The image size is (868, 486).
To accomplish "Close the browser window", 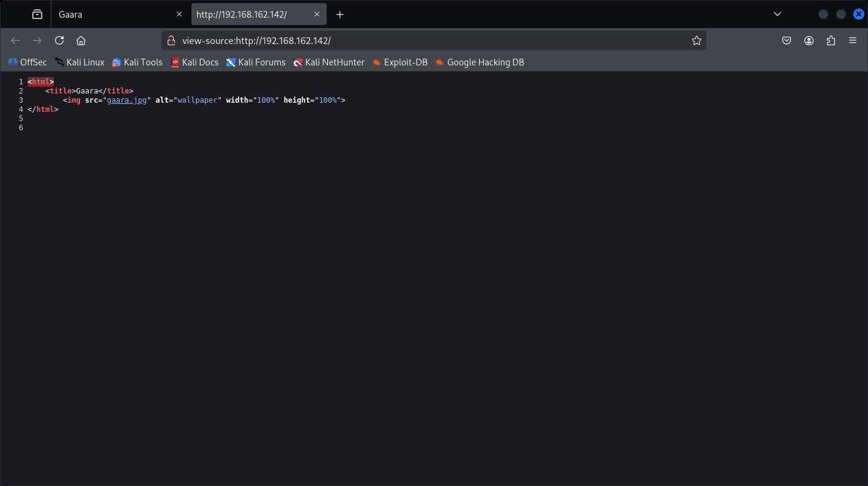I will [859, 14].
